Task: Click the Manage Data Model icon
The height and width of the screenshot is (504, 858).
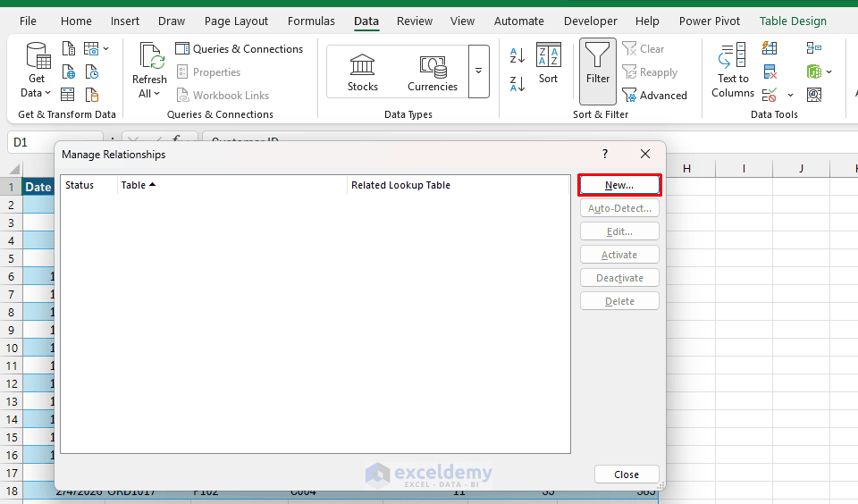Action: pos(813,96)
